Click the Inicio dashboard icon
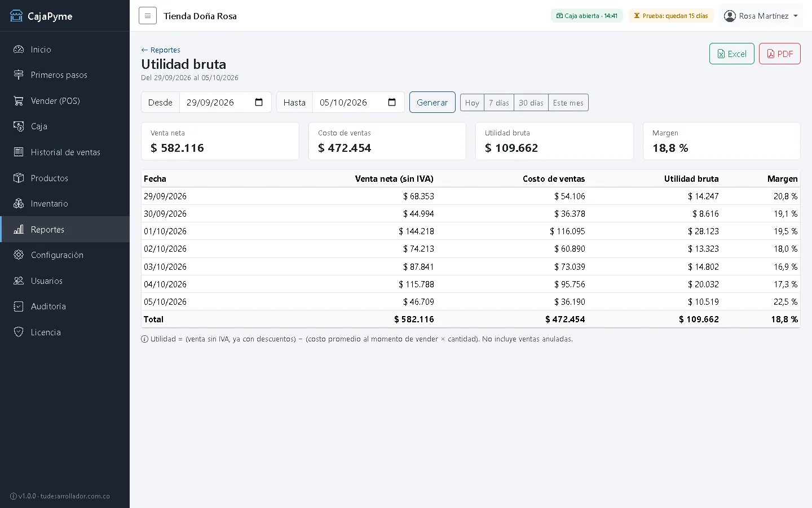The width and height of the screenshot is (812, 508). coord(19,50)
